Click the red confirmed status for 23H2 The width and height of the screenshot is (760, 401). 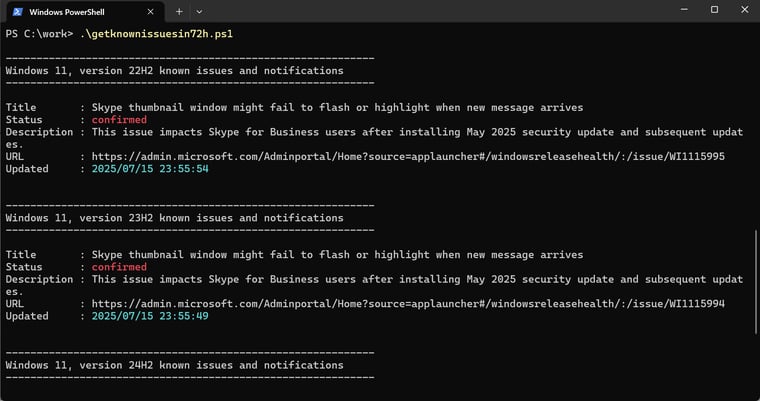[x=119, y=267]
